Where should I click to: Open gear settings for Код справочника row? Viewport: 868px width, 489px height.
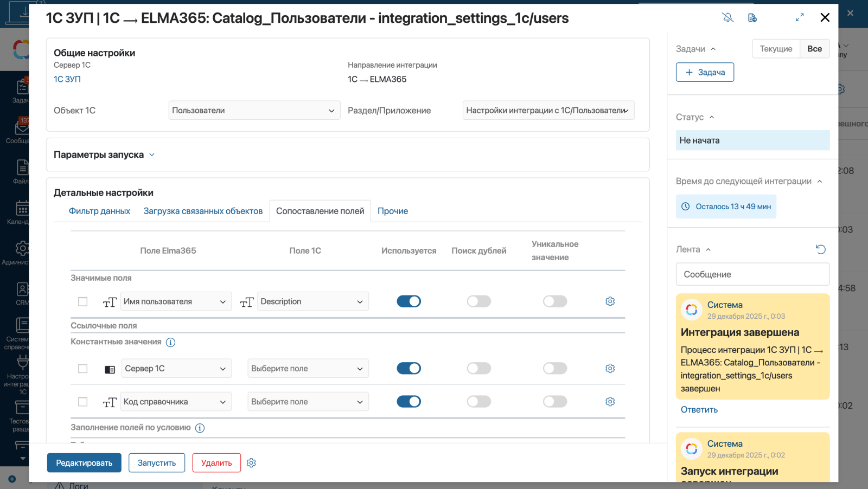(x=610, y=402)
